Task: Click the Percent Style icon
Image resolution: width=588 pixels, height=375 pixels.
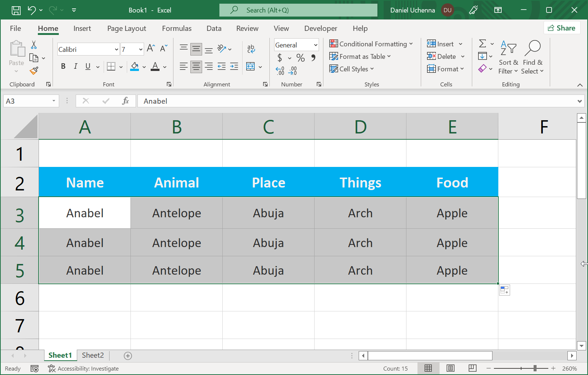Action: point(300,58)
